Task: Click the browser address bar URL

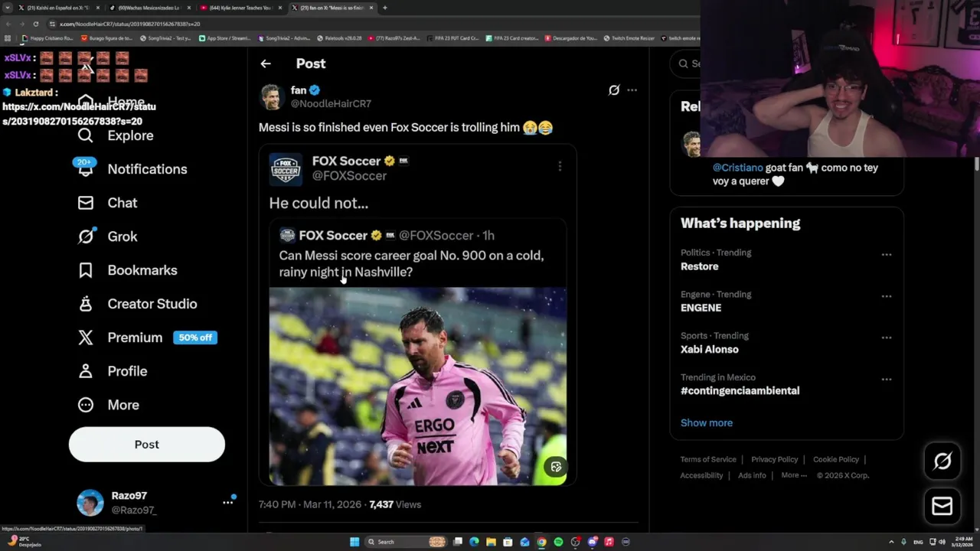Action: [130, 24]
